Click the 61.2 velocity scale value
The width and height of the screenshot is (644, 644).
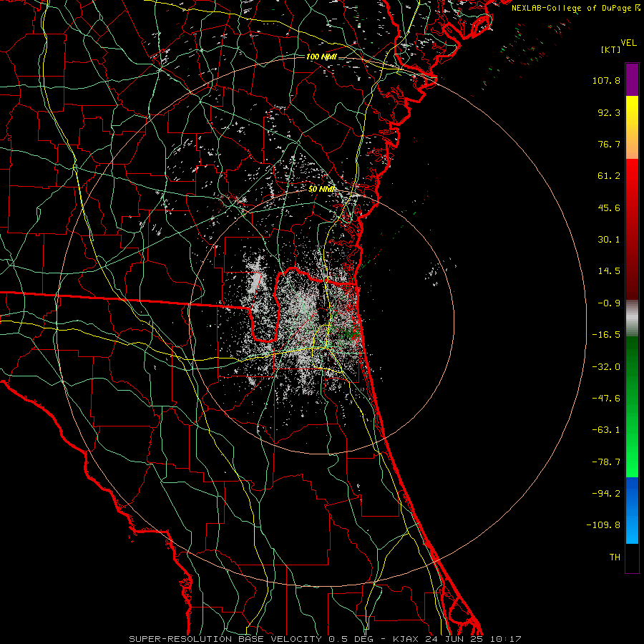click(609, 176)
